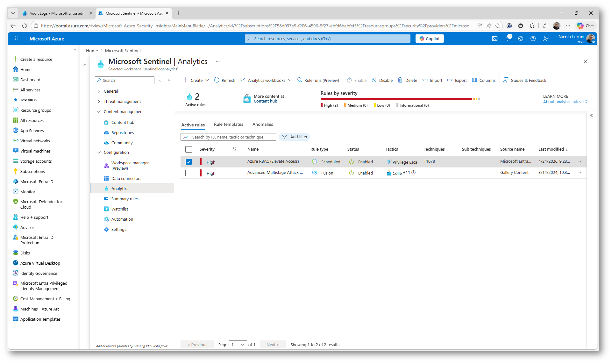Open Cloud Shell from the top bar

tap(495, 39)
